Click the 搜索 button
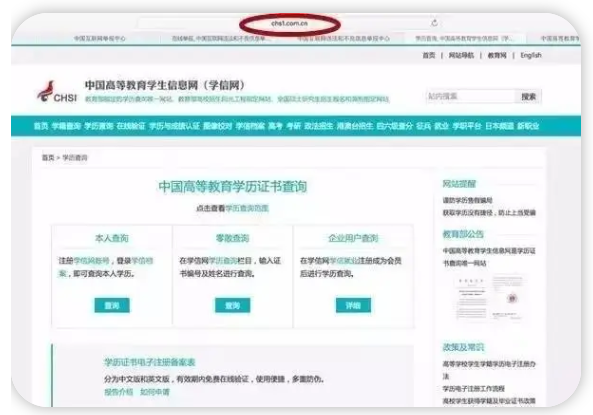Image resolution: width=593 pixels, height=415 pixels. pyautogui.click(x=528, y=96)
